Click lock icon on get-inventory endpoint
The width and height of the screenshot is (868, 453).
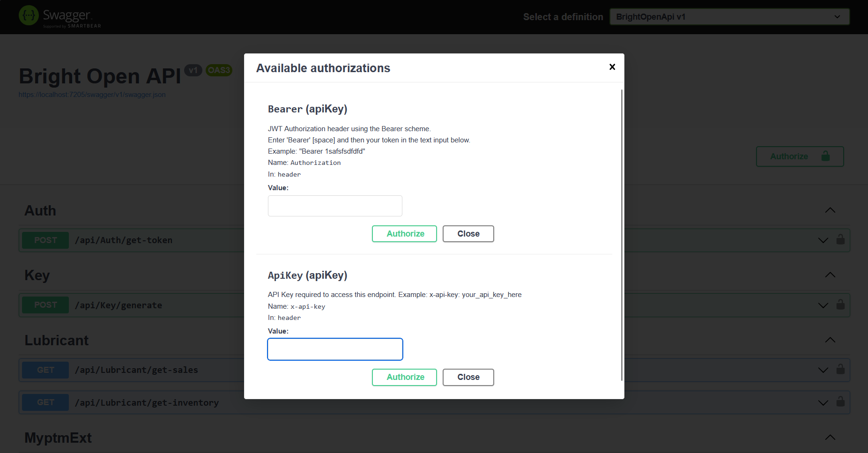(x=840, y=402)
